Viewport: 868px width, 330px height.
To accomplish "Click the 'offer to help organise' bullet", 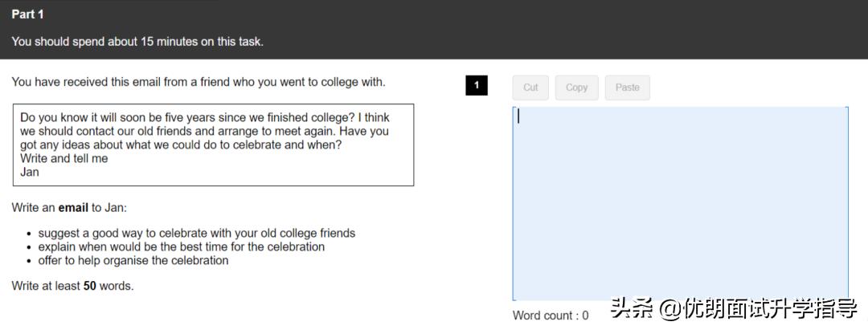I will (x=133, y=260).
